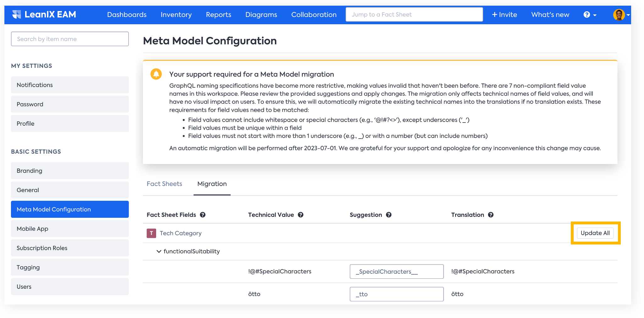
Task: Open What's new link
Action: (550, 15)
